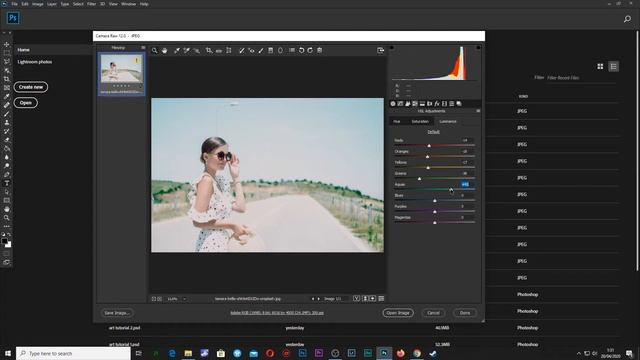Open the Snapshots panel icon

[459, 104]
